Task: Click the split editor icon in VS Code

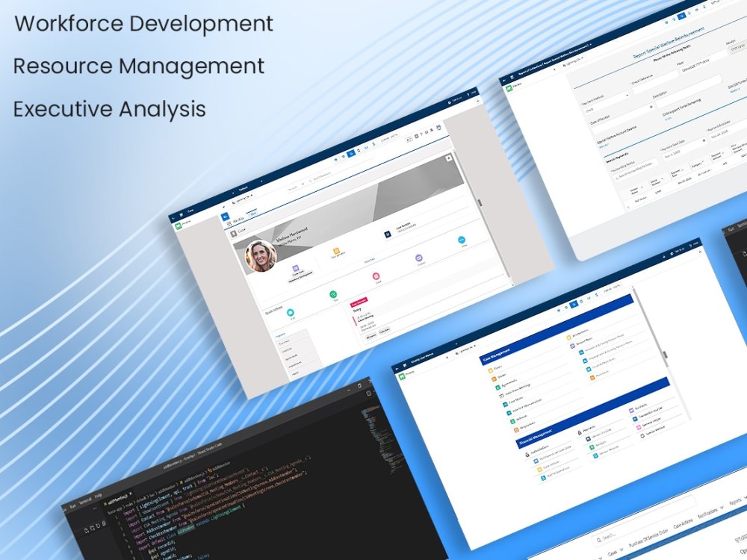Action: [368, 393]
